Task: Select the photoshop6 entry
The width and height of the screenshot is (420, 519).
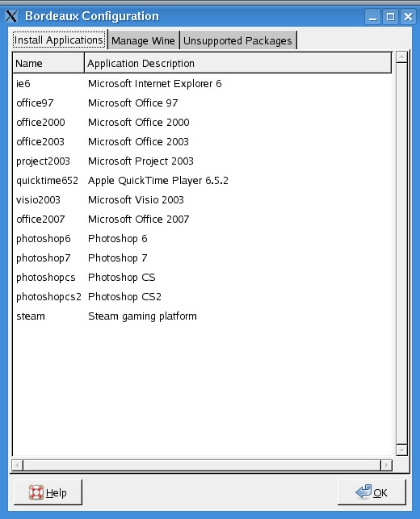Action: click(44, 239)
